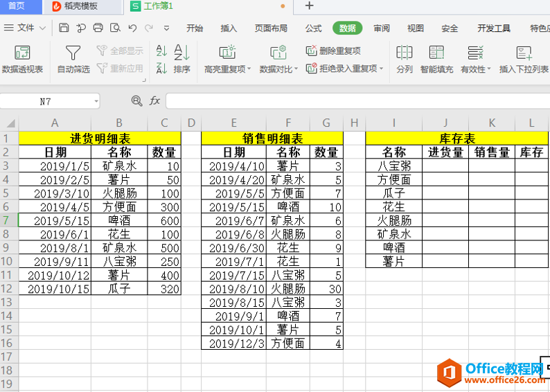Click cell with date 2019/3/10
Screen dimensions: 550x392
(55, 193)
